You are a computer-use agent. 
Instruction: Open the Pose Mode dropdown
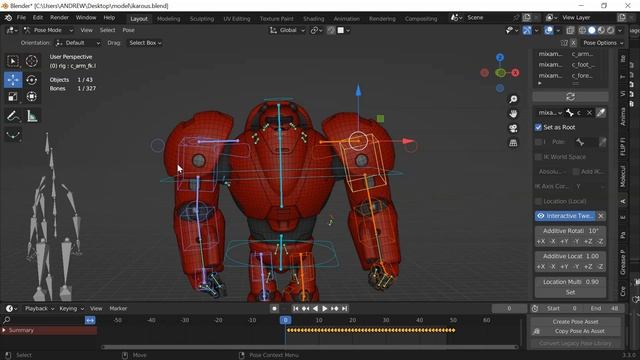48,30
